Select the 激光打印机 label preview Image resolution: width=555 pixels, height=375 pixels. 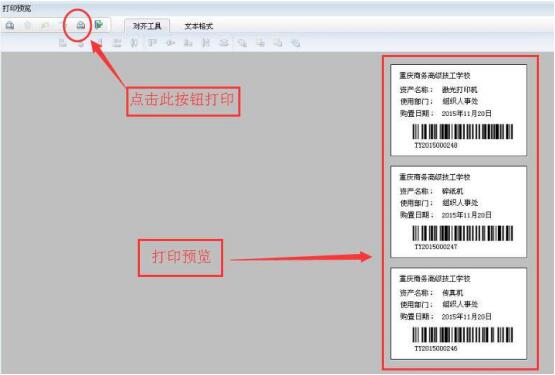pyautogui.click(x=458, y=110)
